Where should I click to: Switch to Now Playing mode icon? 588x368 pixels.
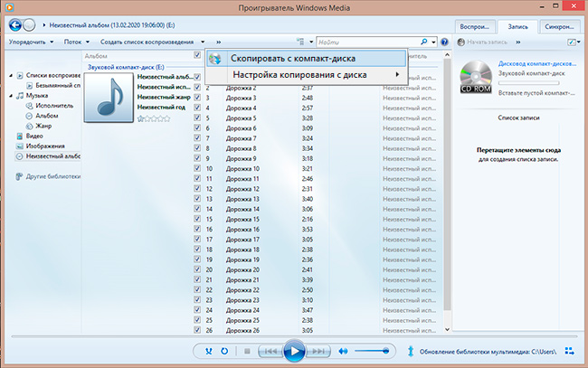pyautogui.click(x=569, y=351)
